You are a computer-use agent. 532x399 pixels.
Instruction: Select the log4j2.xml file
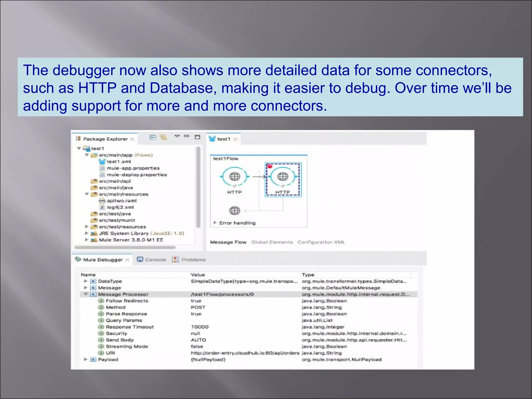(x=117, y=207)
